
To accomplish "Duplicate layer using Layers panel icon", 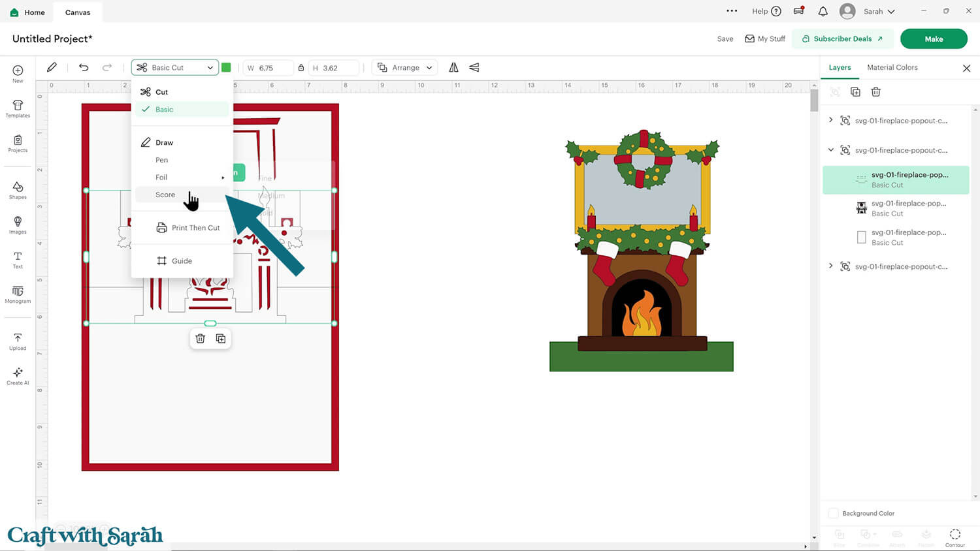I will click(x=855, y=92).
